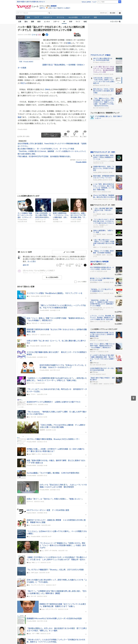The image size is (138, 644).
Task: Click the ヘルプ link at top
Action: pos(94,2)
